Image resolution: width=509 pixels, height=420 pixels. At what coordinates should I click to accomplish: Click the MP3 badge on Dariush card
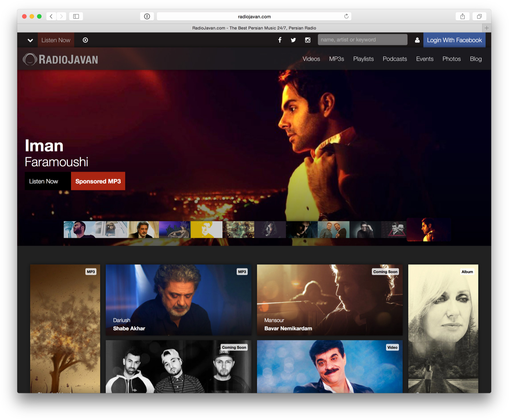(242, 272)
